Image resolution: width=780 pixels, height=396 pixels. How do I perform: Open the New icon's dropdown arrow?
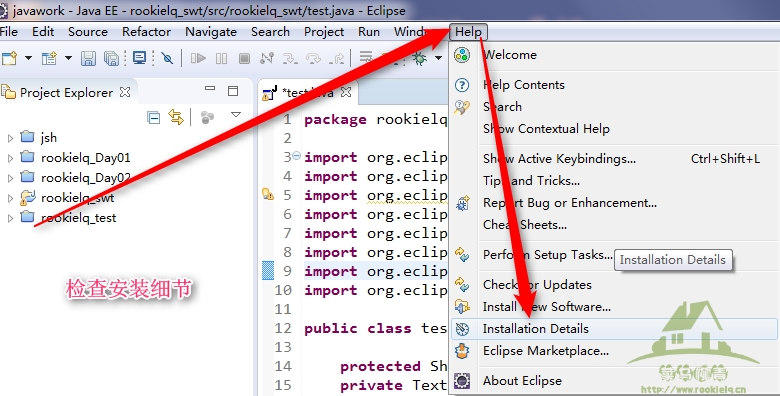pos(28,58)
